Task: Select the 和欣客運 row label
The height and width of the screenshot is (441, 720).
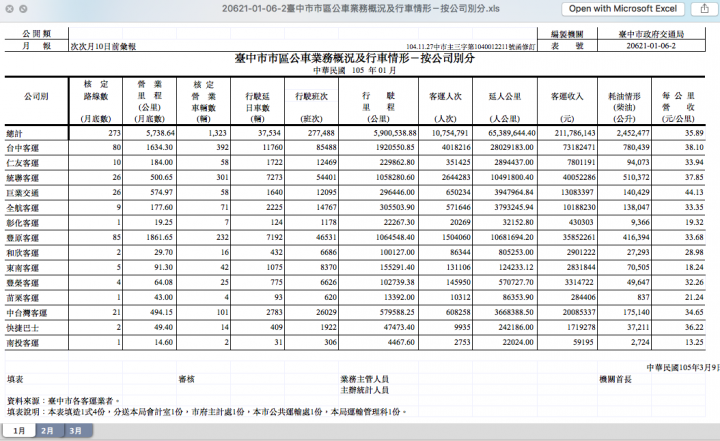Action: pyautogui.click(x=22, y=253)
